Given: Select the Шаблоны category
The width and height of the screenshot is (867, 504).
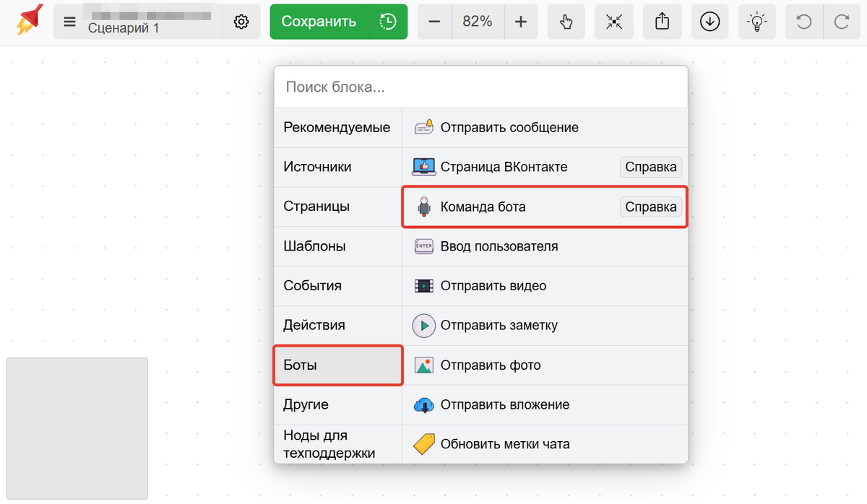Looking at the screenshot, I should point(337,246).
